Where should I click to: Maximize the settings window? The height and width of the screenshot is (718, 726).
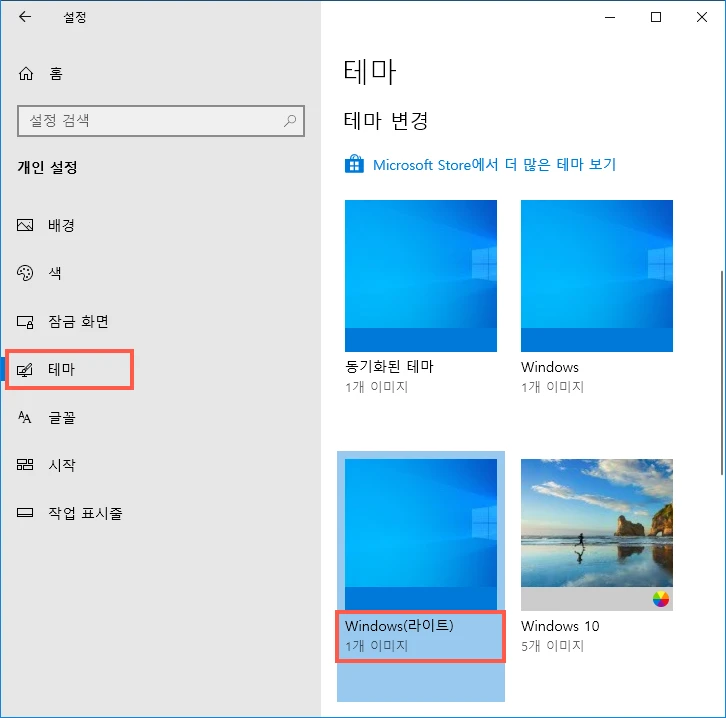(656, 18)
